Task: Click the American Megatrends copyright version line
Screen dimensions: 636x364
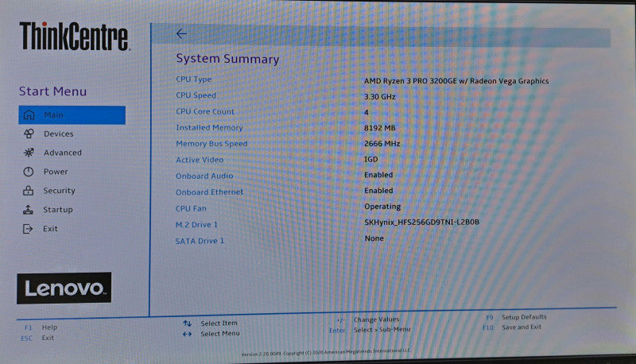Action: pos(326,352)
